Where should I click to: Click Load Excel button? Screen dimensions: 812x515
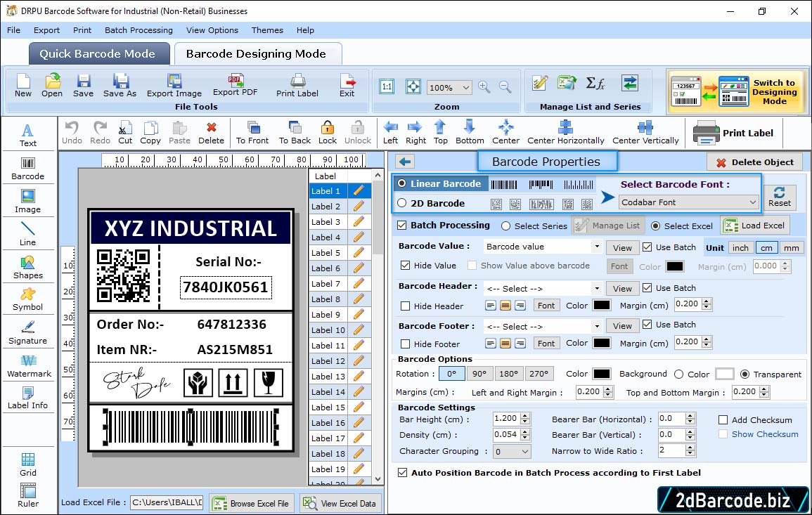click(756, 226)
